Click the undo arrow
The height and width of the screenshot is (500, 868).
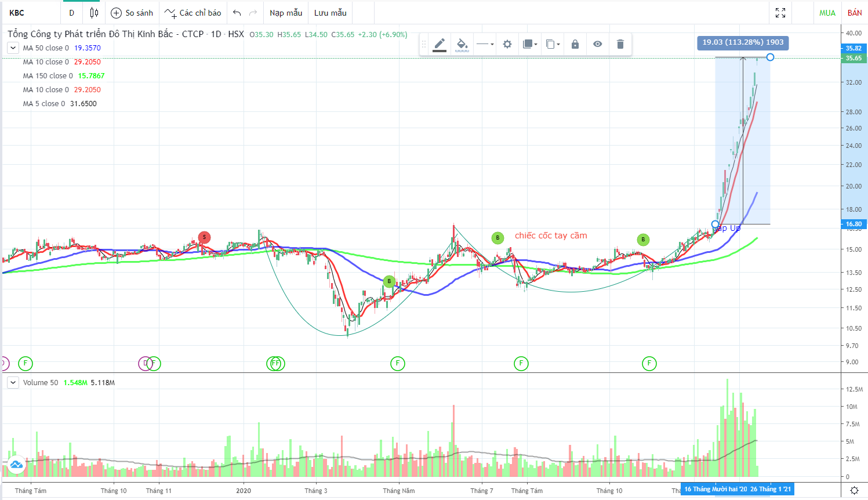pos(237,13)
